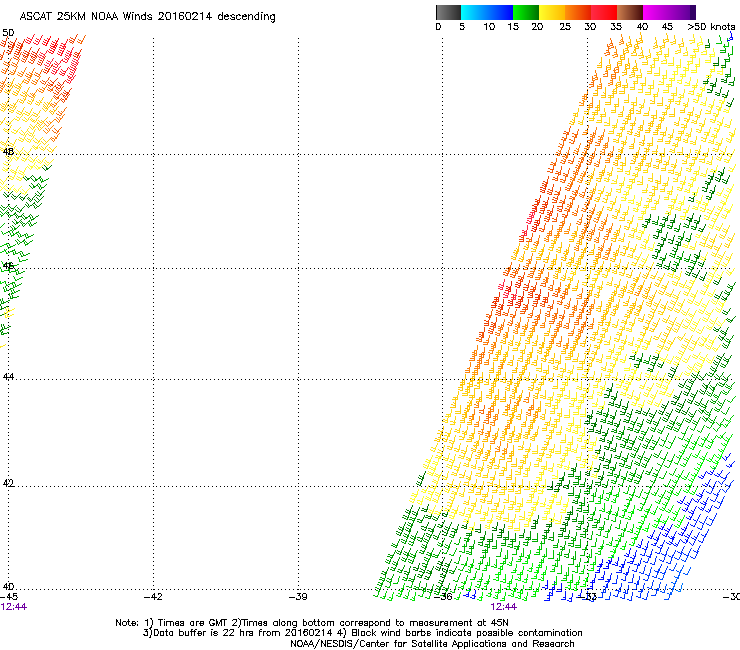Click the brown 35-40 knots color bar segment
Screen dimensions: 740x650
[630, 12]
